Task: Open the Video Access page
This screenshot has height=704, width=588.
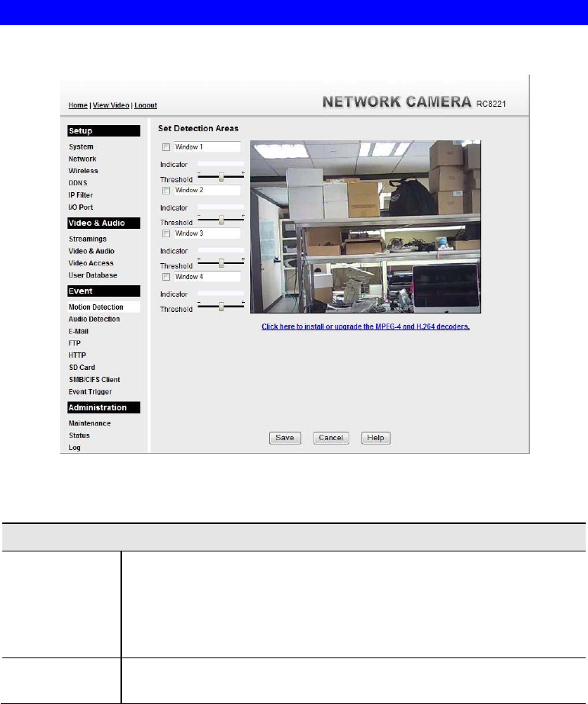Action: click(91, 263)
